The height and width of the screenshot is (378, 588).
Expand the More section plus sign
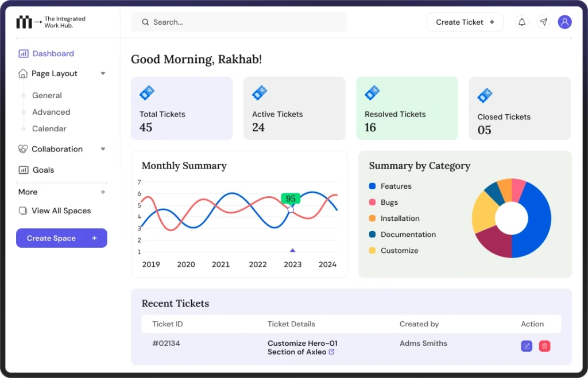coord(103,192)
